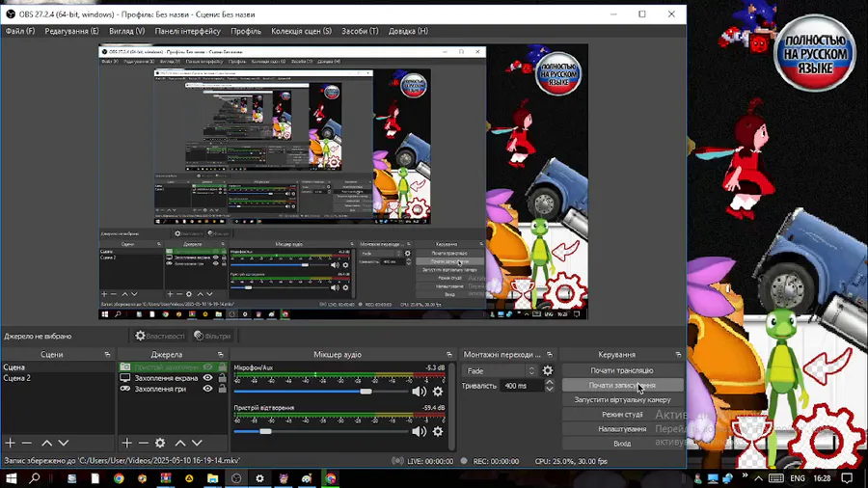Undock the Керування panel

(x=678, y=355)
